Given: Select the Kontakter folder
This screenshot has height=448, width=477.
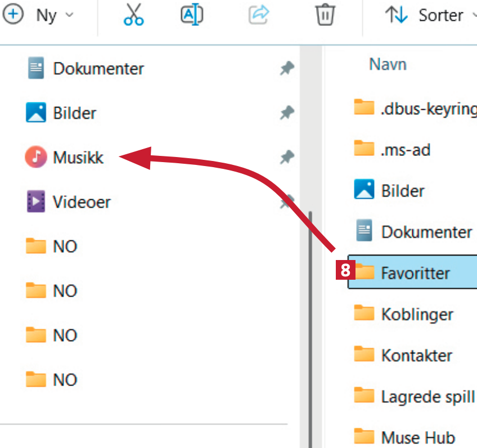Looking at the screenshot, I should pyautogui.click(x=416, y=356).
